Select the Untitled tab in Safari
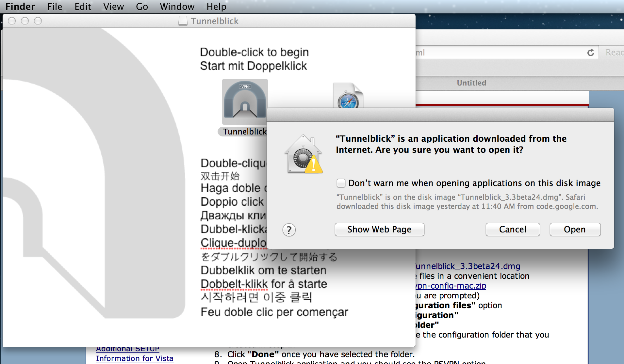 [x=471, y=83]
